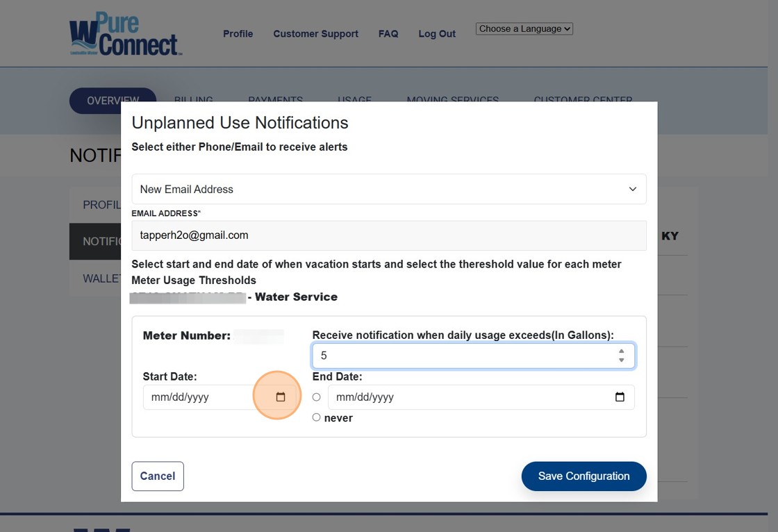Click the PureConnect logo
The width and height of the screenshot is (778, 532).
(125, 33)
